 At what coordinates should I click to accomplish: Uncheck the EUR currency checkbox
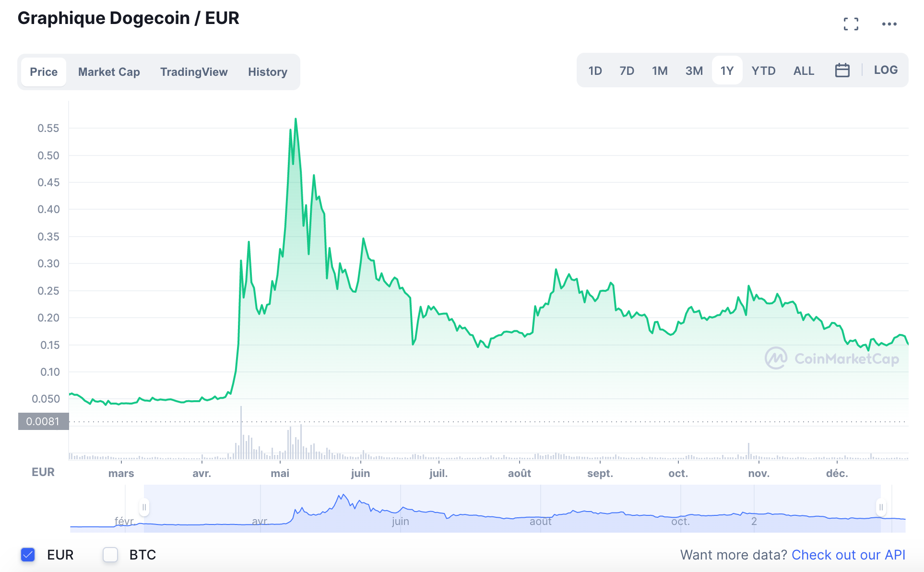coord(28,555)
